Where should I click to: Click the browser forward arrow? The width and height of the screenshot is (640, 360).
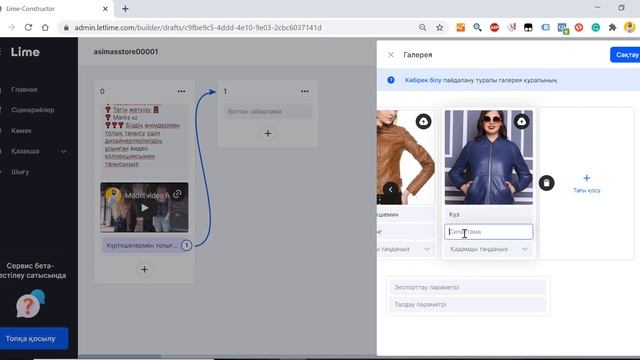click(11, 27)
